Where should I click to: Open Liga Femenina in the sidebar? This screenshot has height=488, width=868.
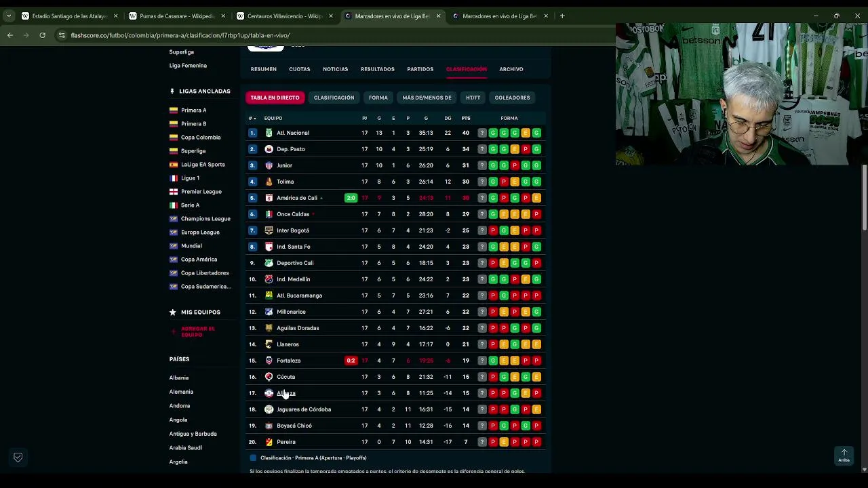pos(188,66)
